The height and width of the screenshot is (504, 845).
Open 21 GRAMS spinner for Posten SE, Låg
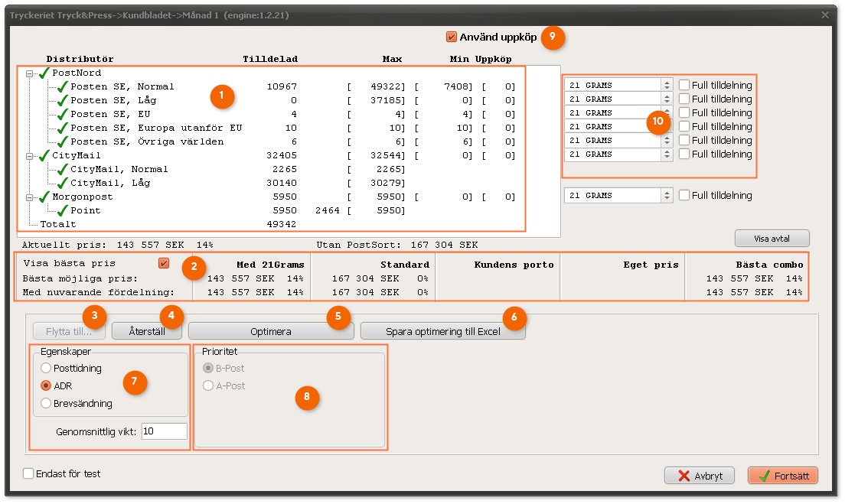(x=667, y=99)
